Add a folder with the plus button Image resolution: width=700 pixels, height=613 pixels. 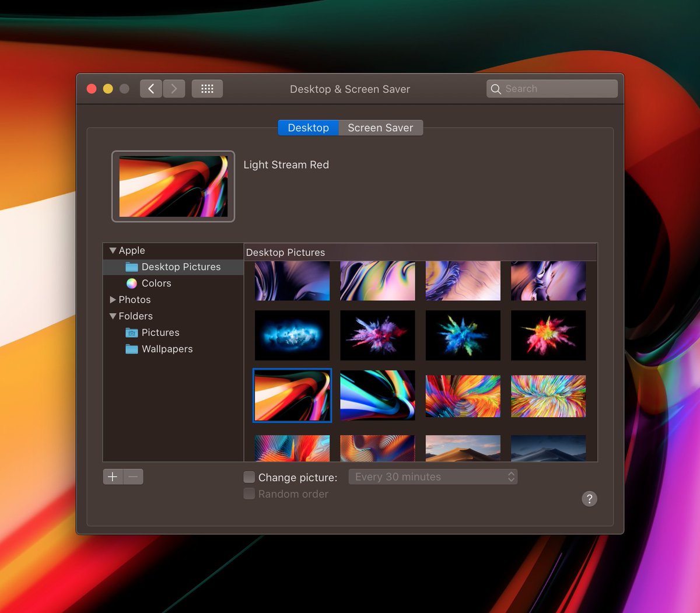tap(113, 477)
